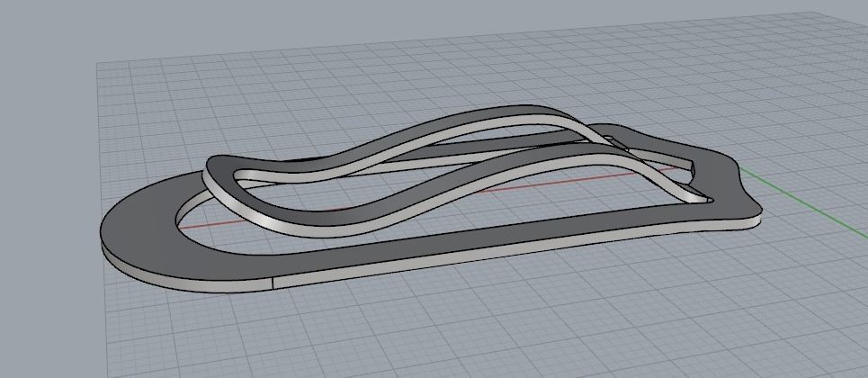Click the green Y-axis line in viewport

pyautogui.click(x=802, y=202)
